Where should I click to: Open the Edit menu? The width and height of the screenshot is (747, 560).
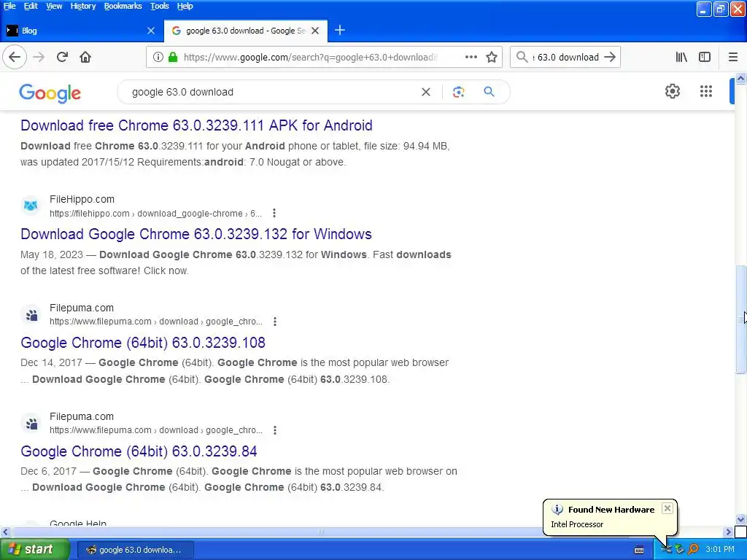click(x=31, y=6)
